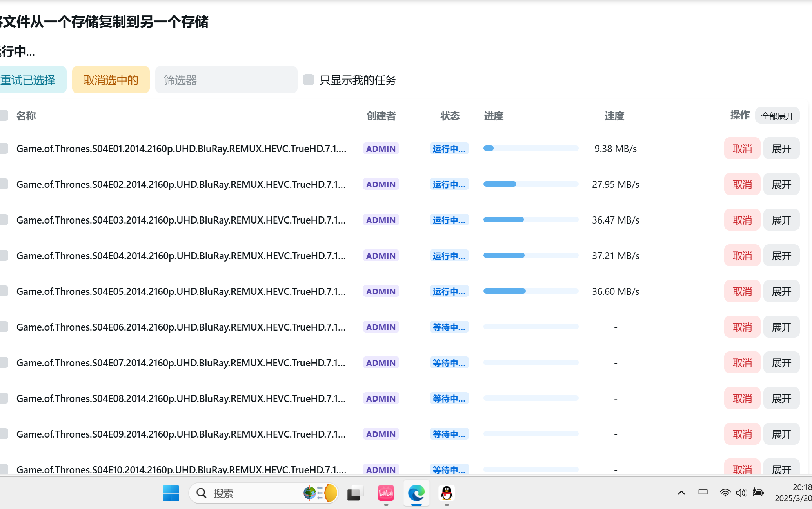Focus the 筛选器 filter input field
Image resolution: width=812 pixels, height=509 pixels.
tap(226, 80)
